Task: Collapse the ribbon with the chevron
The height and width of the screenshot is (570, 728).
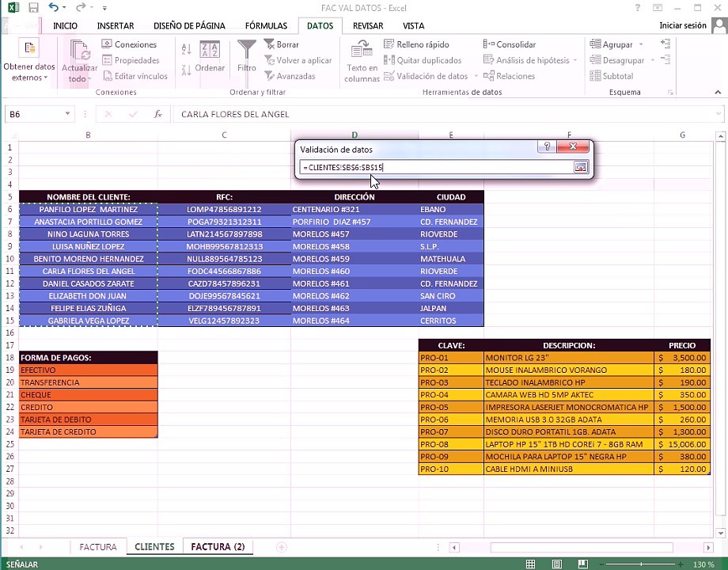Action: click(718, 92)
